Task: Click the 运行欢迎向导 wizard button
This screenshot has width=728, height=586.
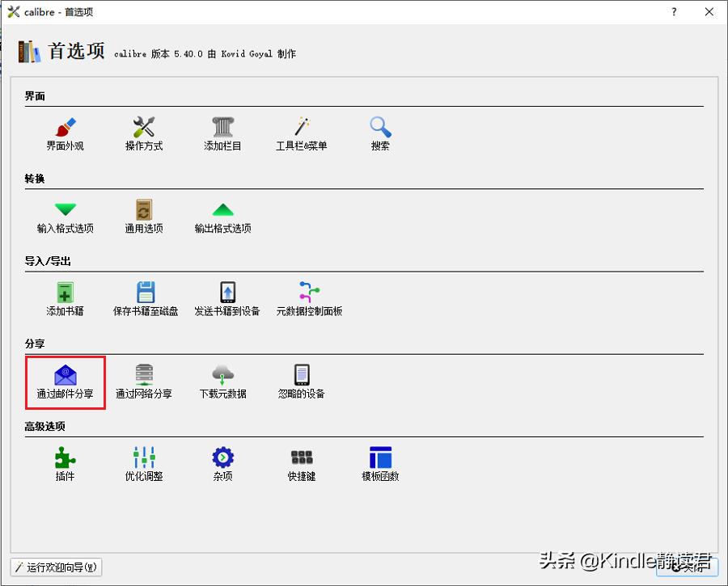Action: click(x=54, y=567)
